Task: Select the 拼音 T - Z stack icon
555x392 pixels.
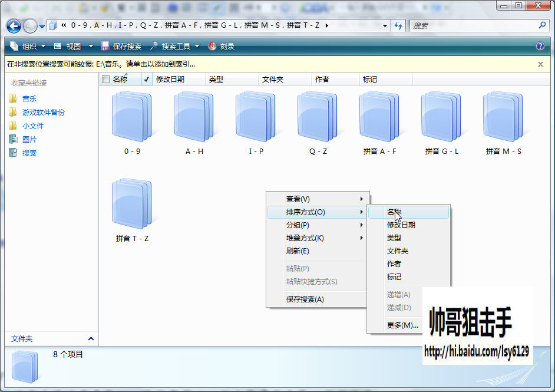Action: coord(132,203)
